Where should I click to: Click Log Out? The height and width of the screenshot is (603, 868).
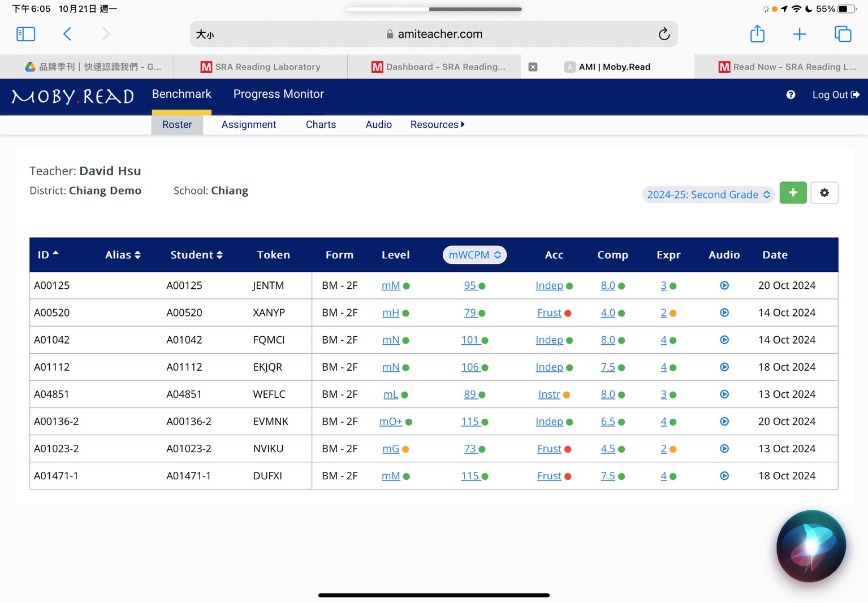(x=835, y=95)
